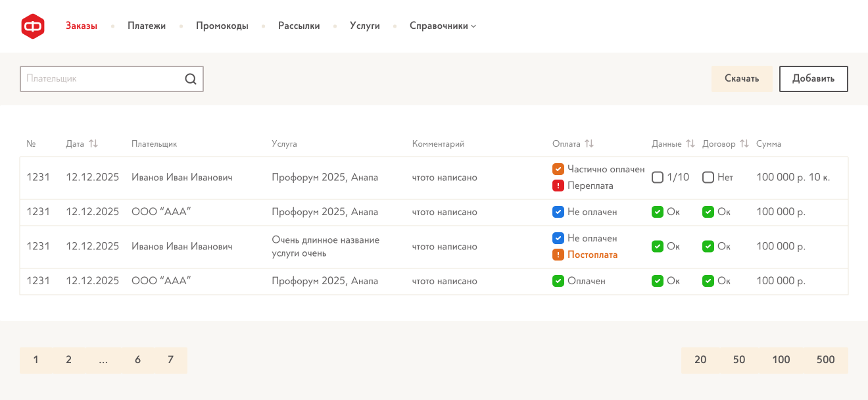The image size is (868, 400).
Task: Set page size to 500
Action: click(x=826, y=360)
